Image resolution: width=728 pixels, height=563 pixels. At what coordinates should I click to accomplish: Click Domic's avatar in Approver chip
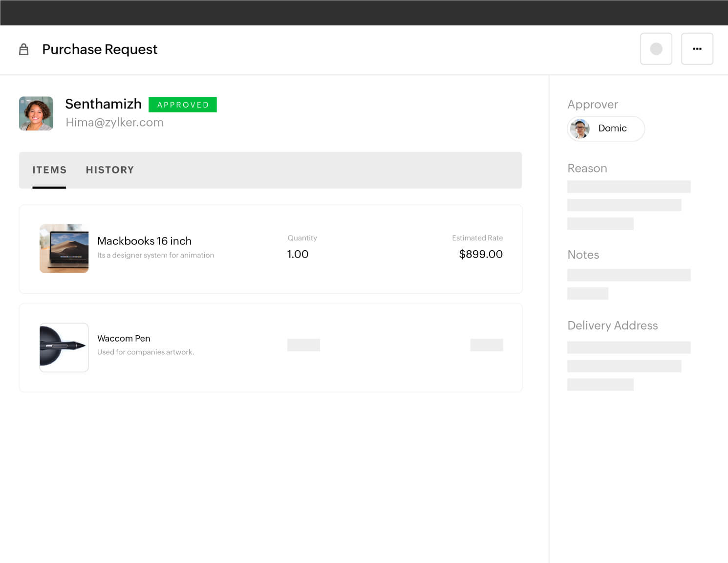pos(580,129)
